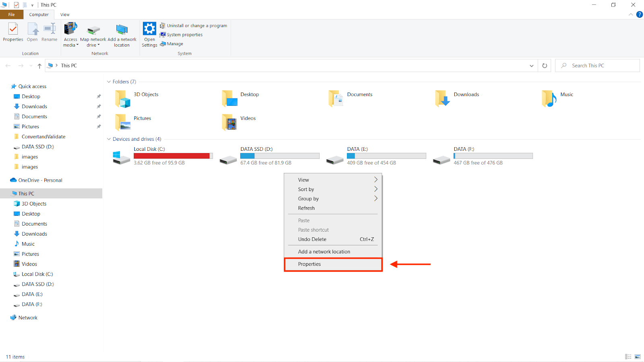The image size is (644, 362).
Task: Open the Access media icon
Action: (70, 34)
